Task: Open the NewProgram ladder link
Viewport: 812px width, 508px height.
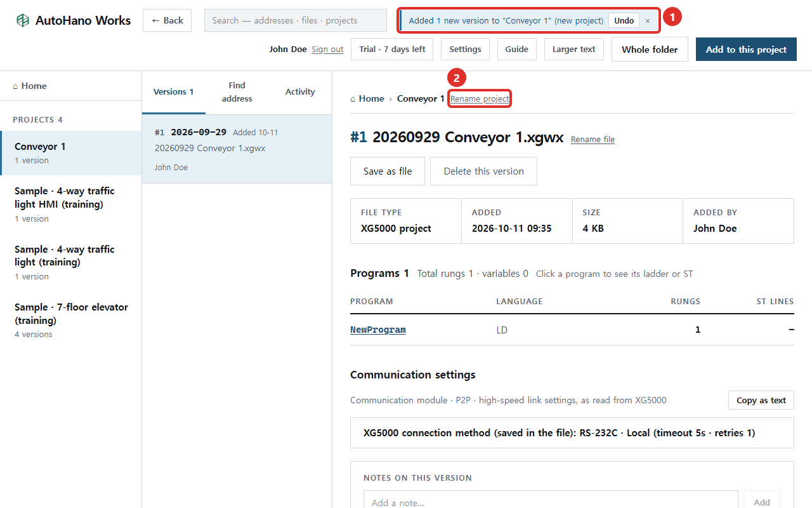Action: coord(378,330)
